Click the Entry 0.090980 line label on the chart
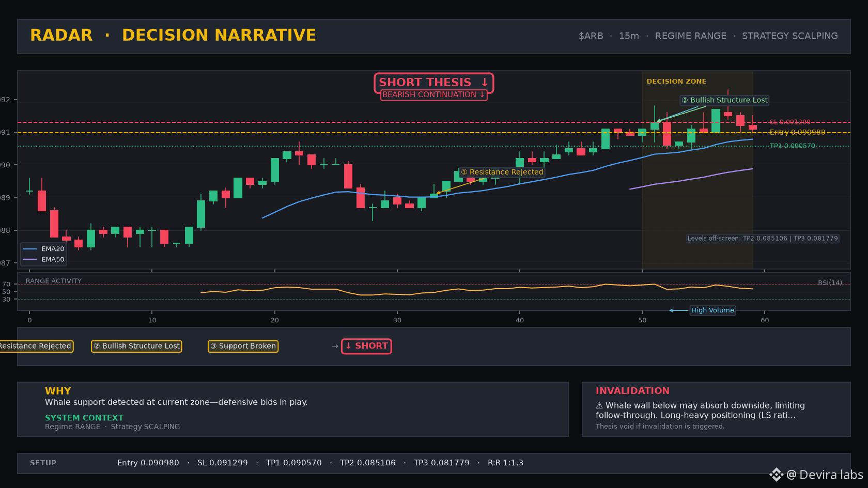This screenshot has height=488, width=868. tap(797, 133)
